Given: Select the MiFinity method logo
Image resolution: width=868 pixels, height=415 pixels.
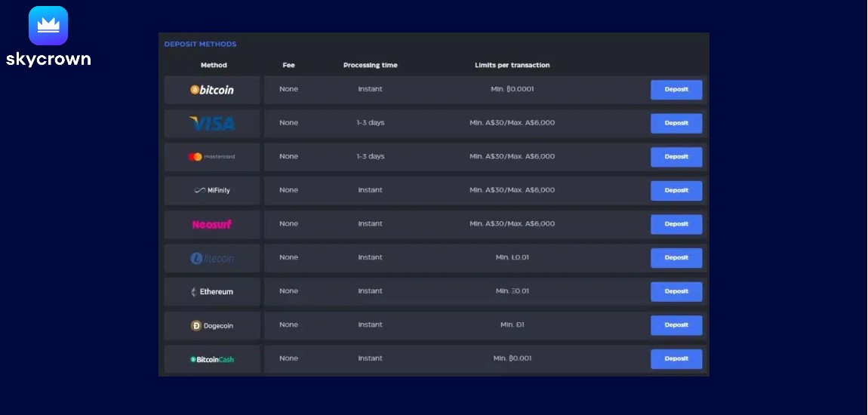Looking at the screenshot, I should pyautogui.click(x=212, y=190).
